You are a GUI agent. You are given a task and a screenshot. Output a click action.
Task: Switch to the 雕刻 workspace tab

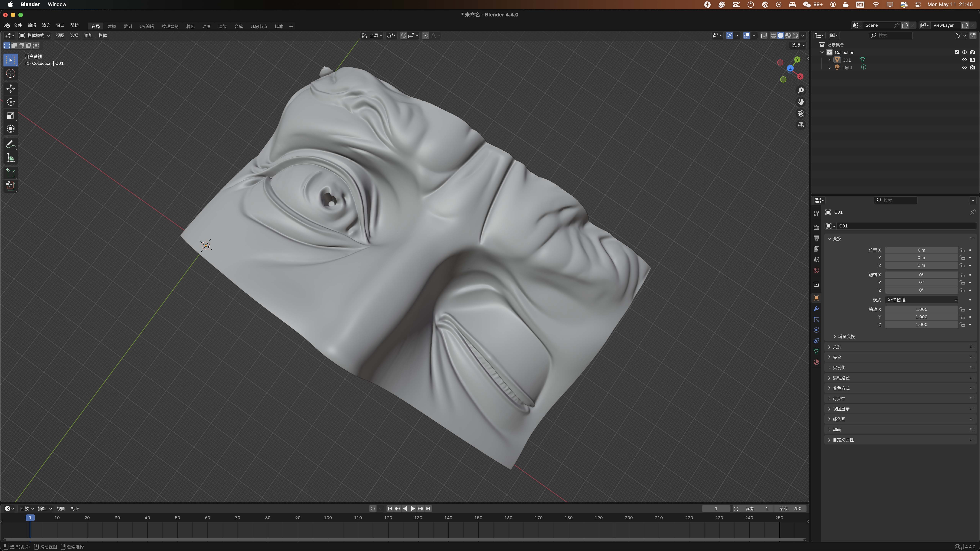click(128, 26)
